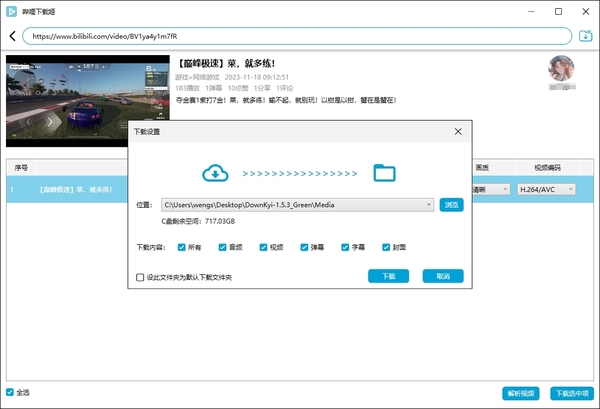Viewport: 600px width, 409px height.
Task: Click the uploader's avatar picture
Action: coord(562,70)
